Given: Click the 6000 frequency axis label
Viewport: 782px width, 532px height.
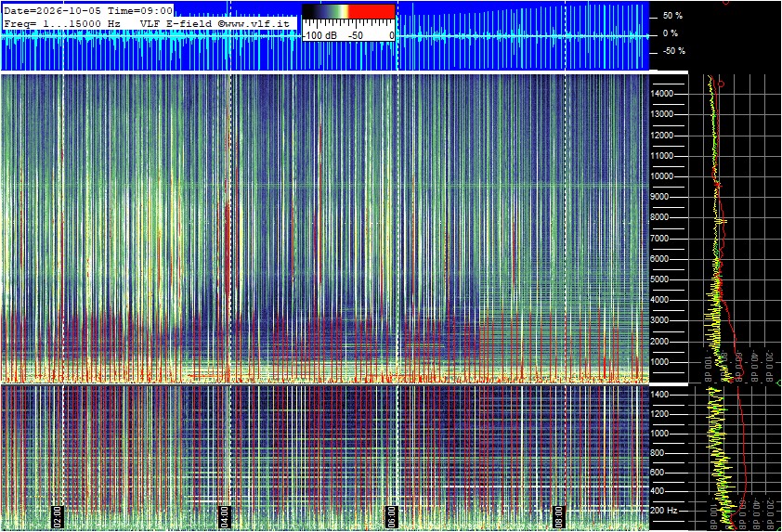Looking at the screenshot, I should (x=660, y=259).
